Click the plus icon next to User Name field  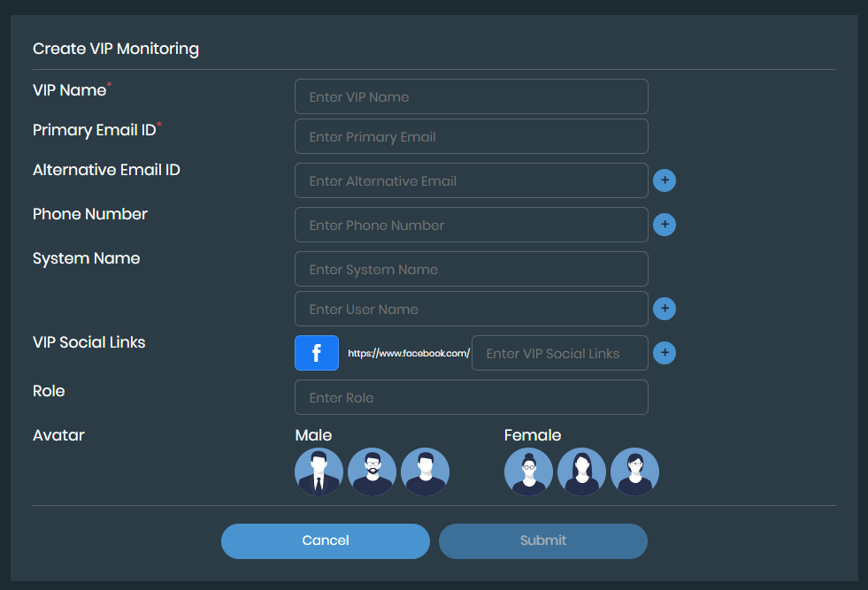(664, 309)
